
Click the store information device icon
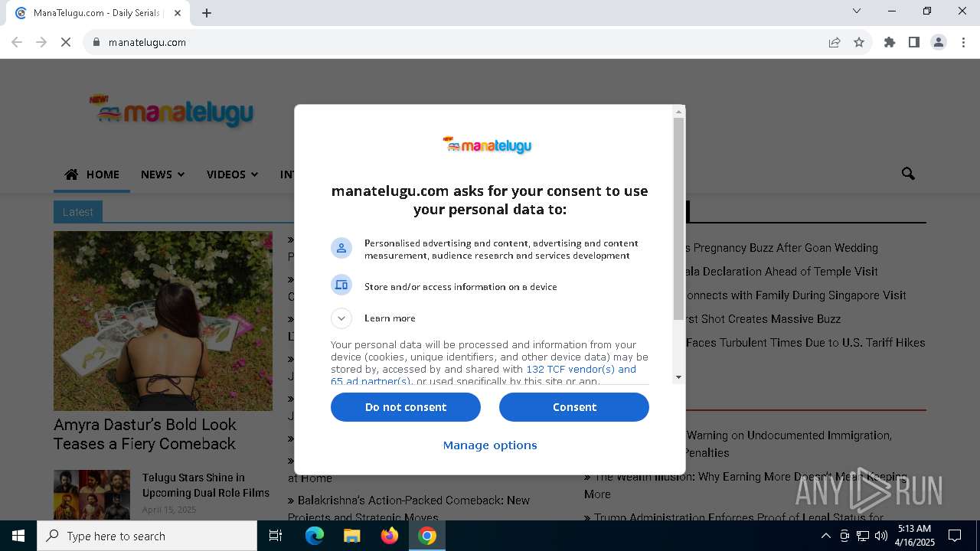(341, 285)
